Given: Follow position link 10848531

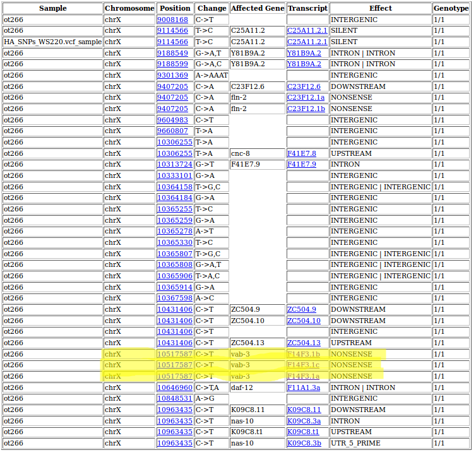Looking at the screenshot, I should coord(175,398).
